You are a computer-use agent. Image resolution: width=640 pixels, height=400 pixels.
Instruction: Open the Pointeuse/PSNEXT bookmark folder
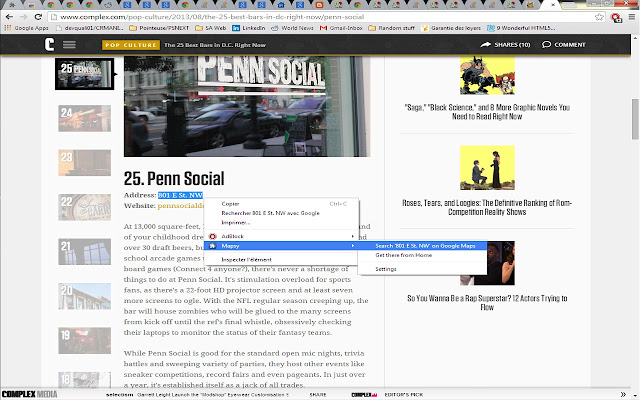click(159, 28)
